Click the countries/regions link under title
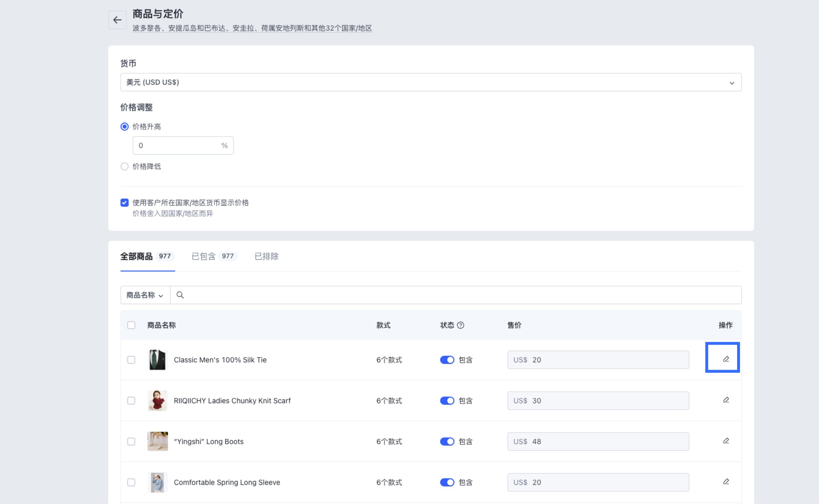This screenshot has width=819, height=504. [x=252, y=28]
